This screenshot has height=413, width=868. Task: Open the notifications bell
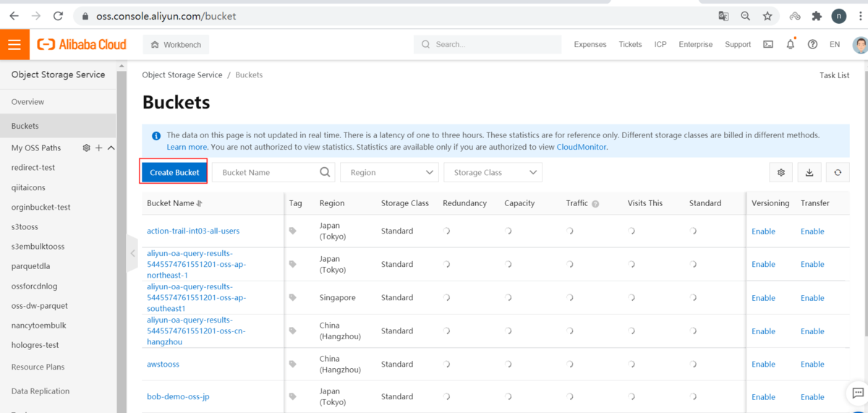pyautogui.click(x=791, y=45)
